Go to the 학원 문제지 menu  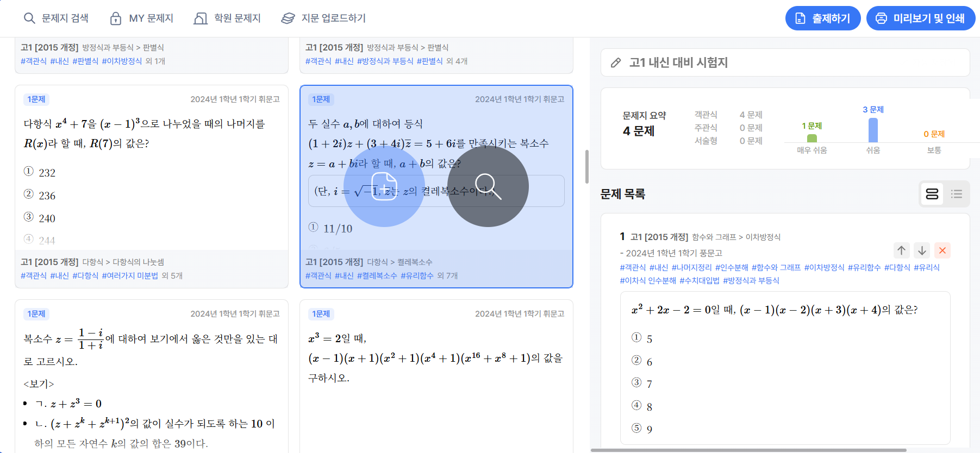[227, 18]
